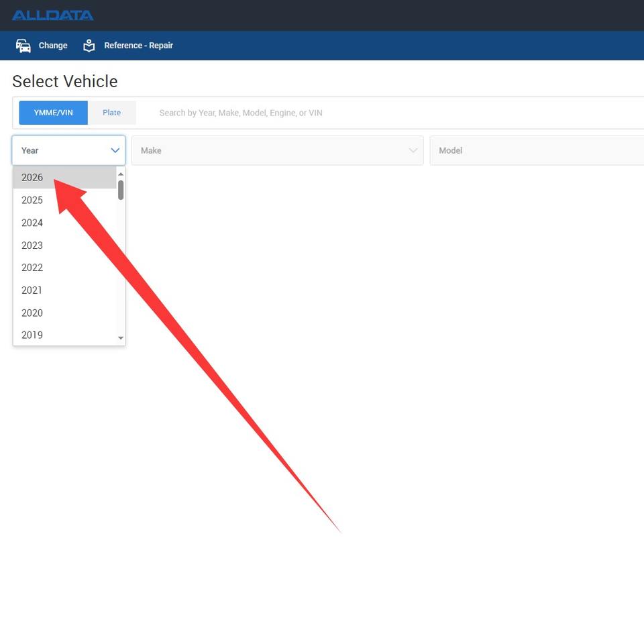The width and height of the screenshot is (644, 644).
Task: Collapse the Year dropdown
Action: pyautogui.click(x=68, y=150)
